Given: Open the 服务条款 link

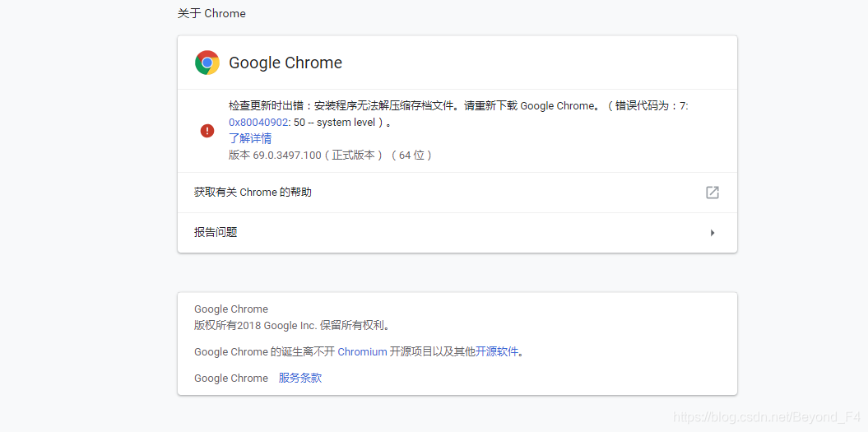Looking at the screenshot, I should click(x=300, y=379).
